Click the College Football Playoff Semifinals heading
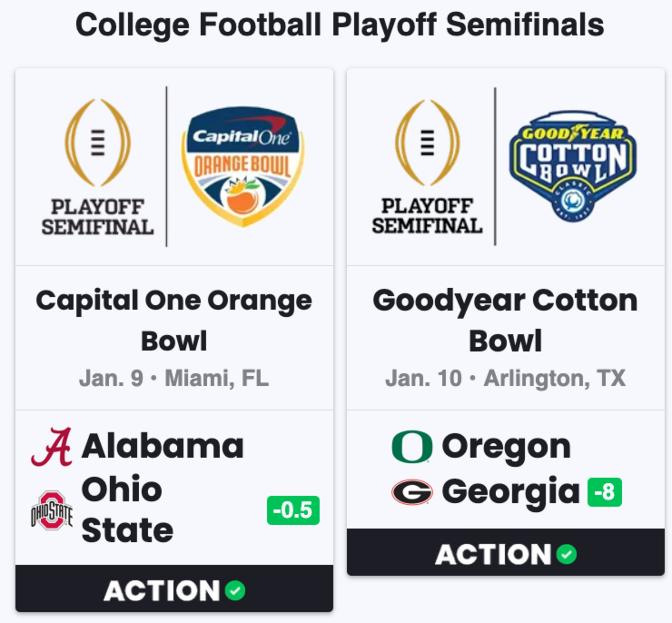The image size is (672, 623). 339,25
